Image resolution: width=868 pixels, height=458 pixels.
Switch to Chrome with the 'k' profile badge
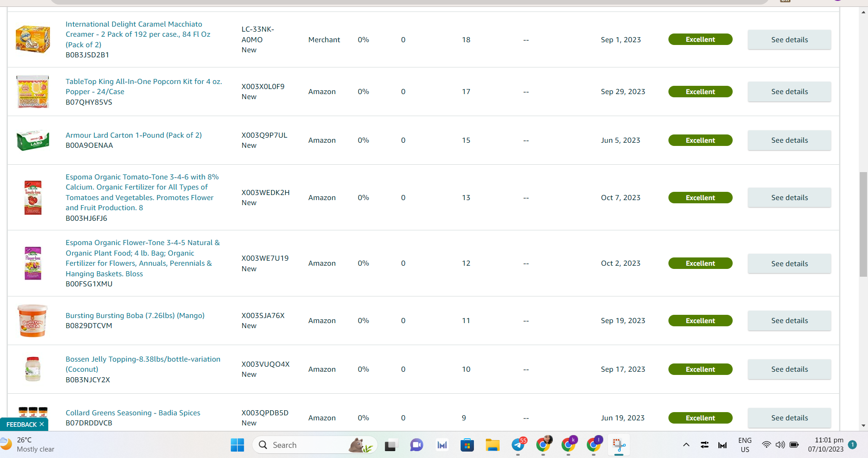569,445
